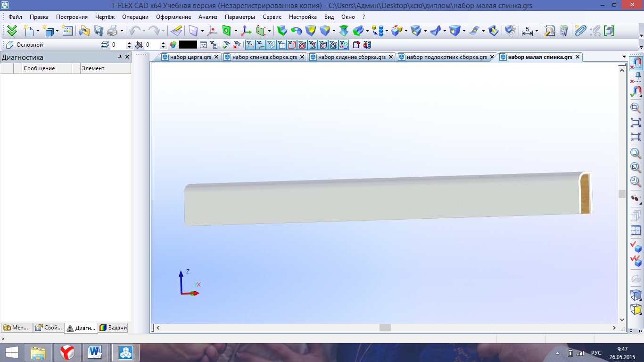Select the workplane drawing pencil icon
Image resolution: width=644 pixels, height=362 pixels.
(x=176, y=31)
